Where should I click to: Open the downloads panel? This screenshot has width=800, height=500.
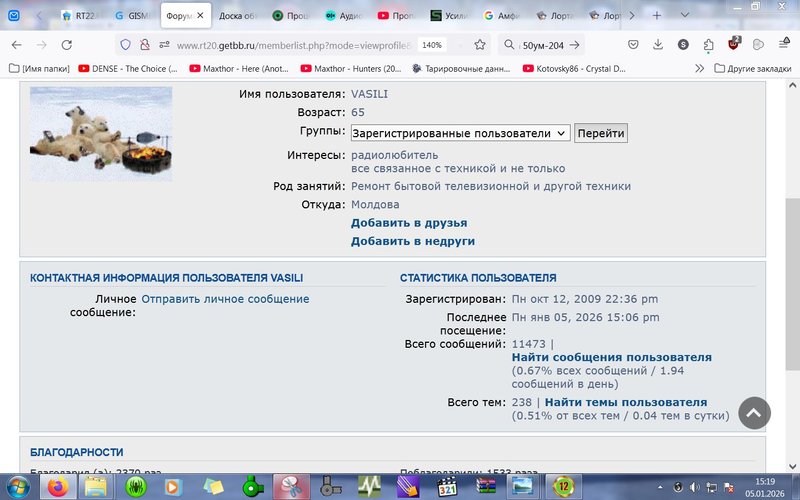(658, 45)
